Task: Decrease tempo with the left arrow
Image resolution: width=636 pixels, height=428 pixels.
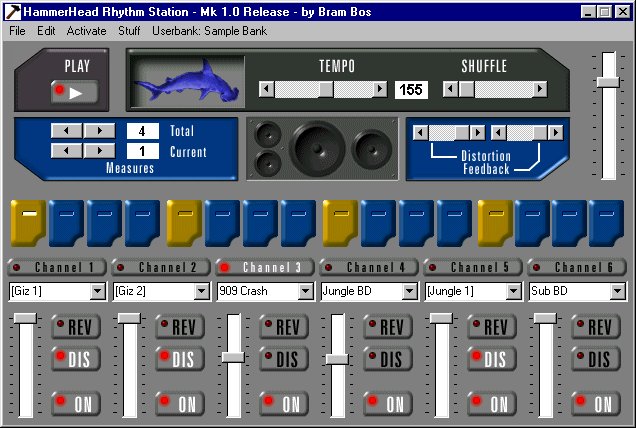Action: coord(266,89)
